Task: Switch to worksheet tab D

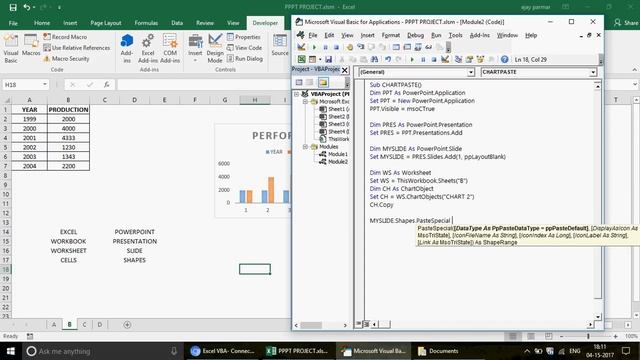Action: [x=100, y=324]
